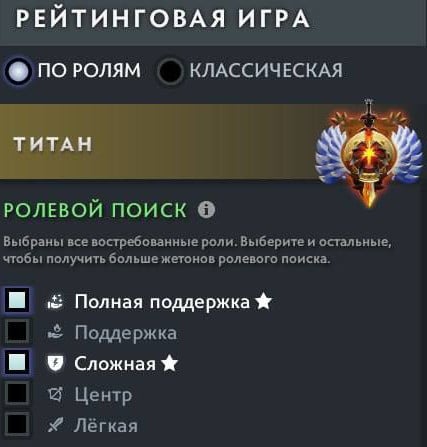427x447 pixels.
Task: Click the soft support hand icon by "Поддержка"
Action: click(x=55, y=332)
